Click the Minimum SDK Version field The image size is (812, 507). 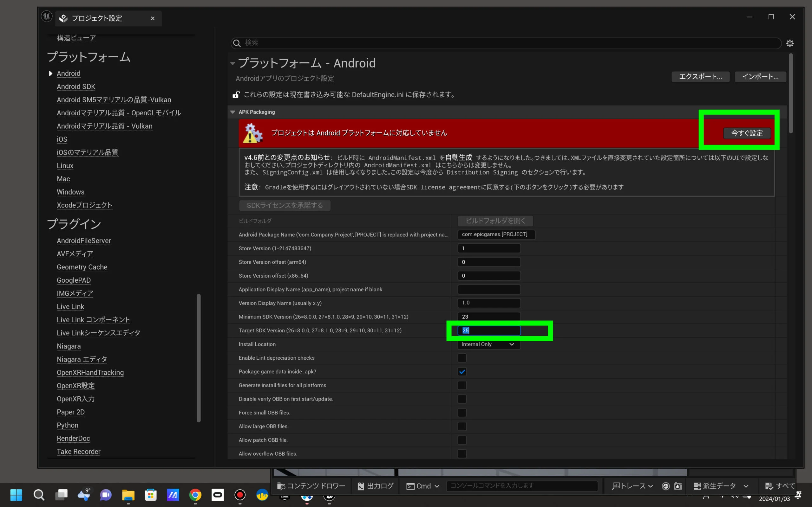(488, 317)
